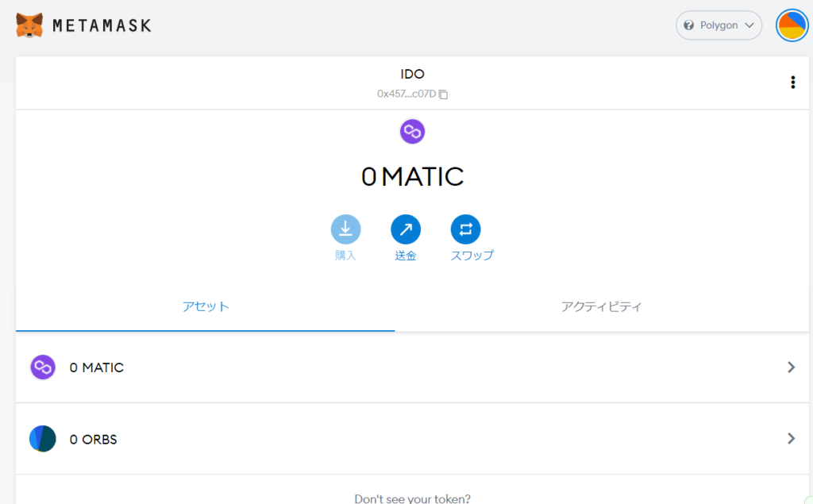Switch to the アクティビティ tab

(601, 306)
